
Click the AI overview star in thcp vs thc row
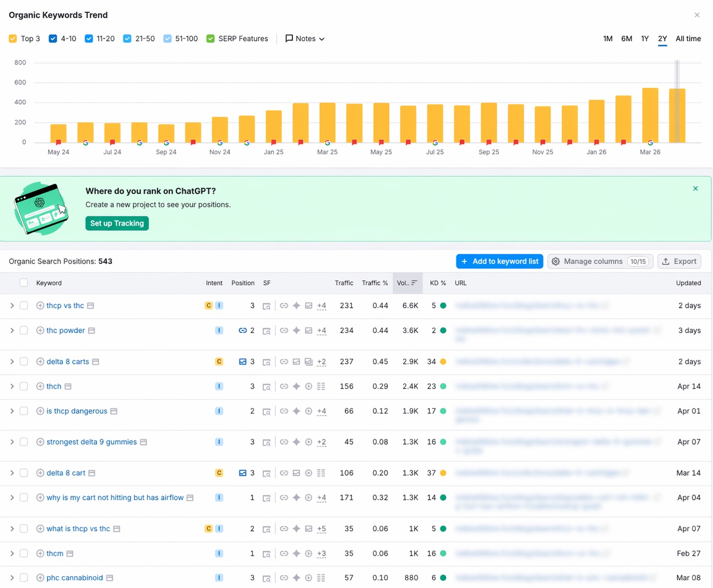(296, 306)
